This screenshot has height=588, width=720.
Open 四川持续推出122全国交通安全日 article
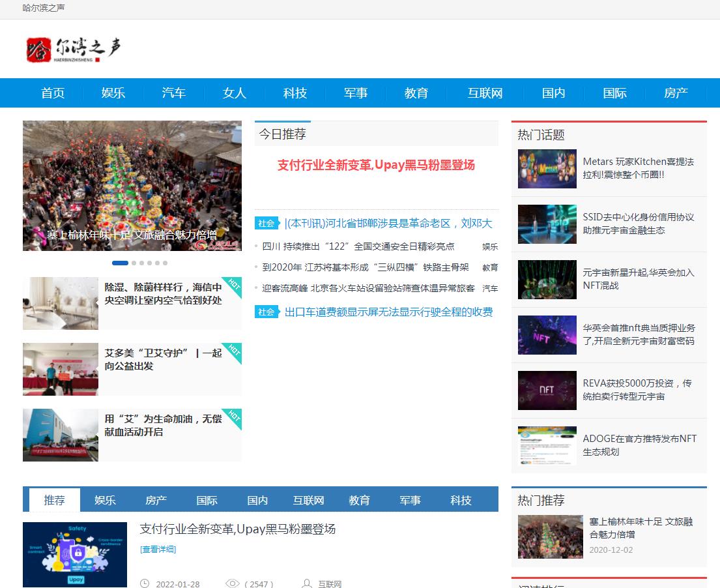(x=358, y=246)
